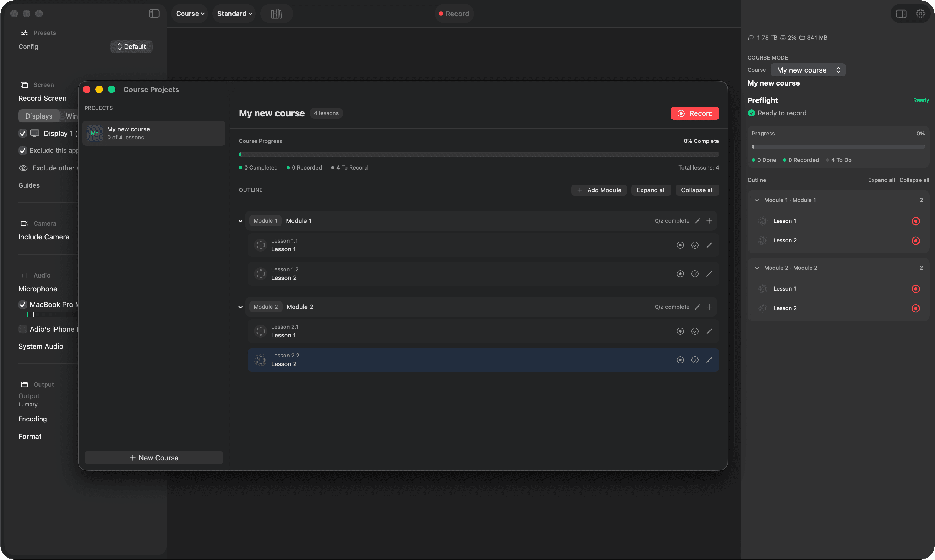The height and width of the screenshot is (560, 935).
Task: Uncheck the Display 1 checkbox
Action: [x=23, y=133]
